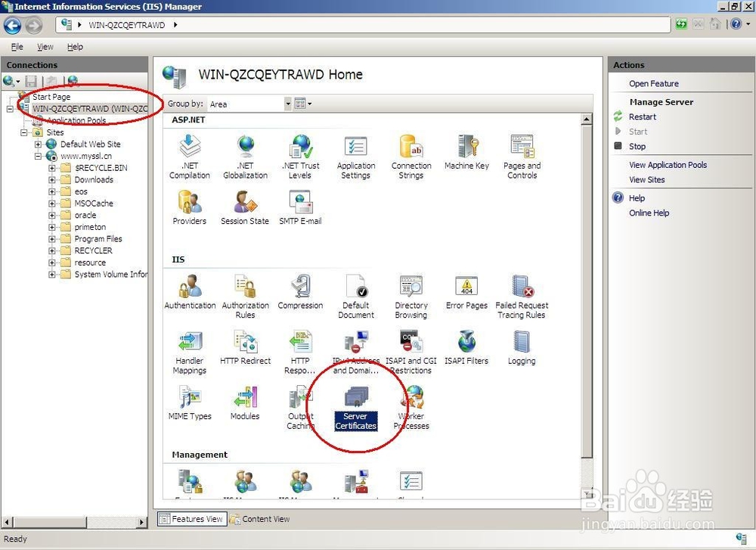Open Machine Key settings
This screenshot has width=756, height=550.
(x=466, y=148)
